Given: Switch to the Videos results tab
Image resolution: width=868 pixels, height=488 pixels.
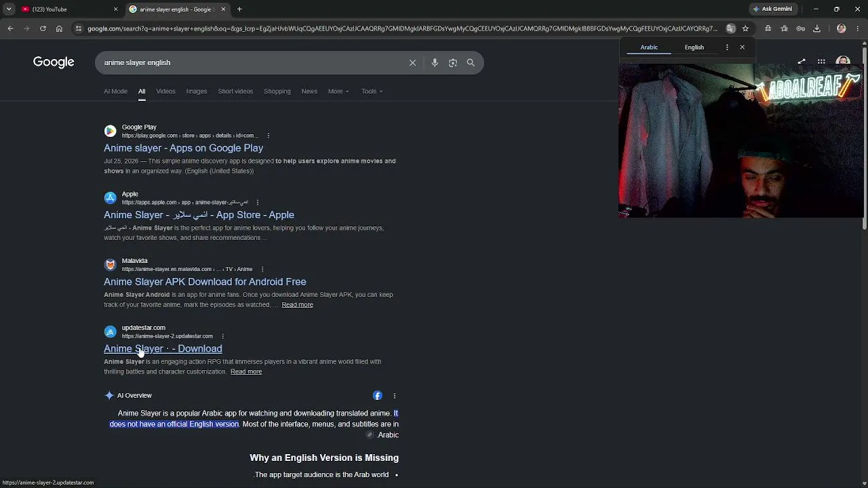Looking at the screenshot, I should click(165, 91).
